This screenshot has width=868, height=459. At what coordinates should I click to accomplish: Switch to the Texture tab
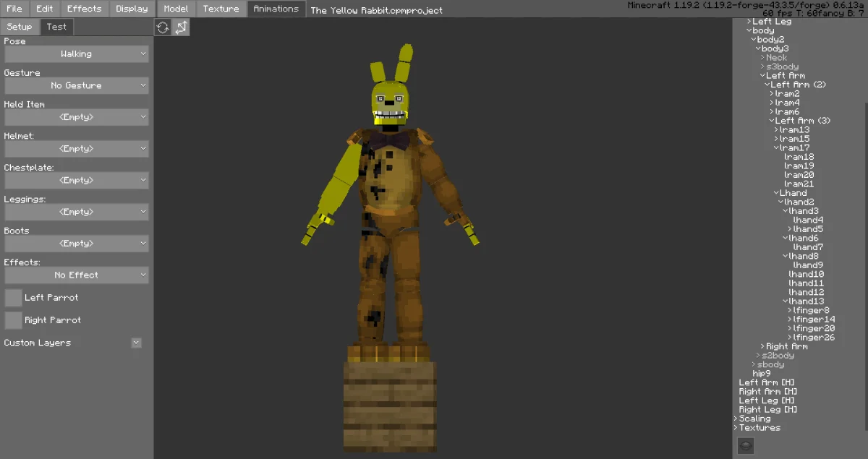pos(221,9)
